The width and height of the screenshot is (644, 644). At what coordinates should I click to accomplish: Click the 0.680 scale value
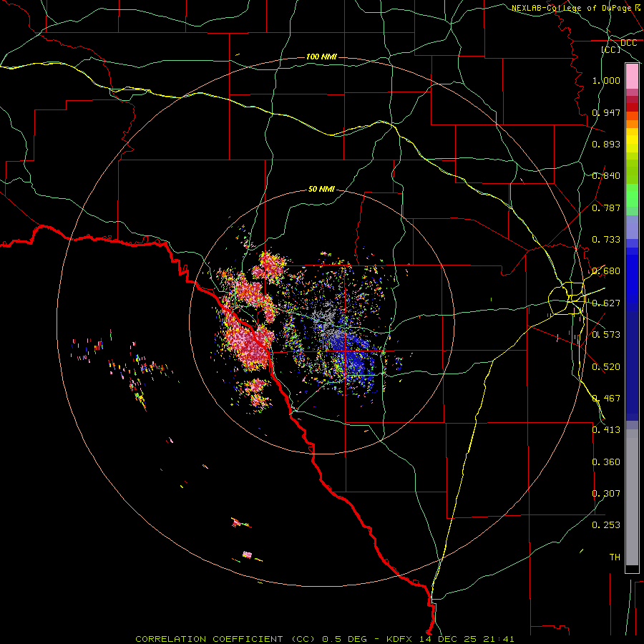606,271
